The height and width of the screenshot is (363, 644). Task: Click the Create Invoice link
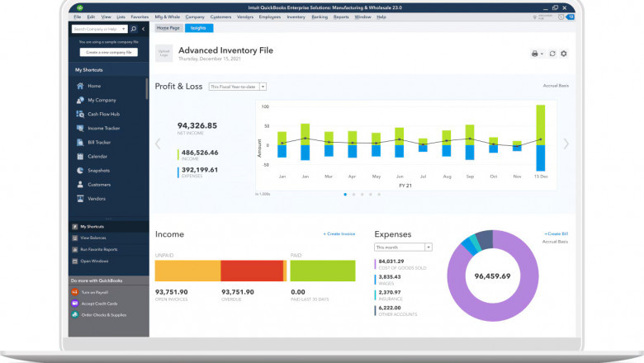339,233
